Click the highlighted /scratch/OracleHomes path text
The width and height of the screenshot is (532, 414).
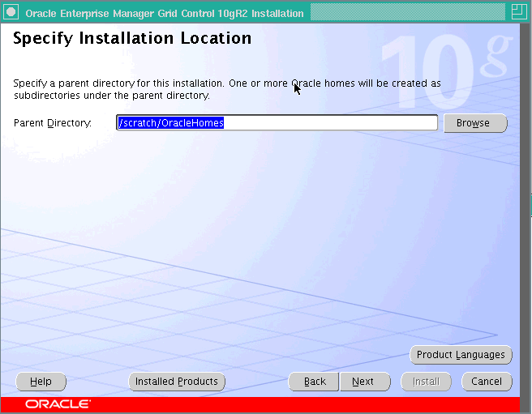[x=171, y=123]
